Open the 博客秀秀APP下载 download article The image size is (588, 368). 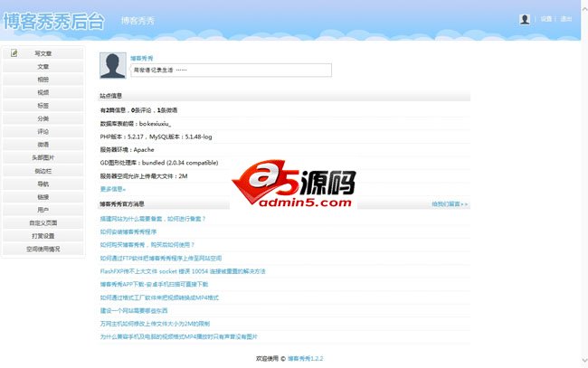click(154, 285)
